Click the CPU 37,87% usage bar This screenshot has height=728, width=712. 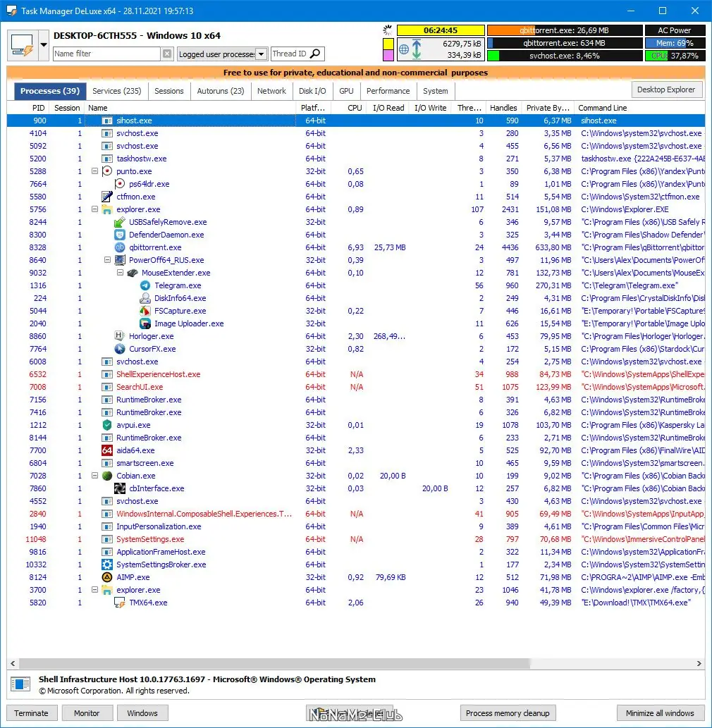(675, 56)
